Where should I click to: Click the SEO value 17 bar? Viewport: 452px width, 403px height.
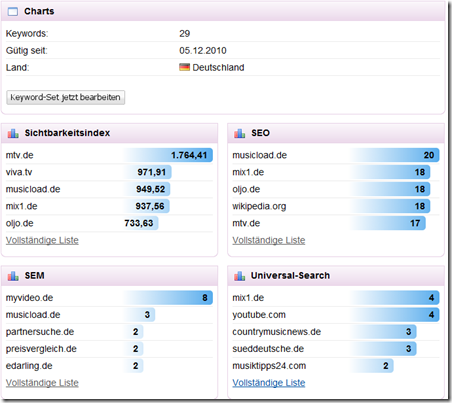tap(388, 223)
